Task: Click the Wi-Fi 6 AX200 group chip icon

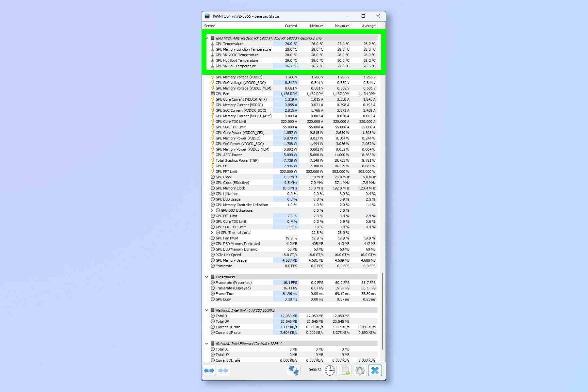Action: 213,310
